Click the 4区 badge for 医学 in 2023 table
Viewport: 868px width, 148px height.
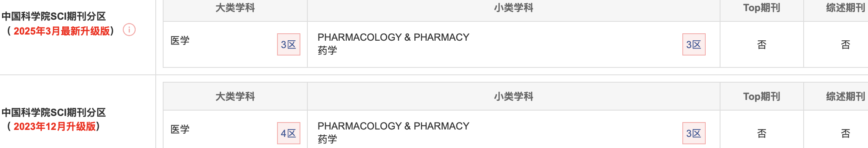pyautogui.click(x=289, y=133)
